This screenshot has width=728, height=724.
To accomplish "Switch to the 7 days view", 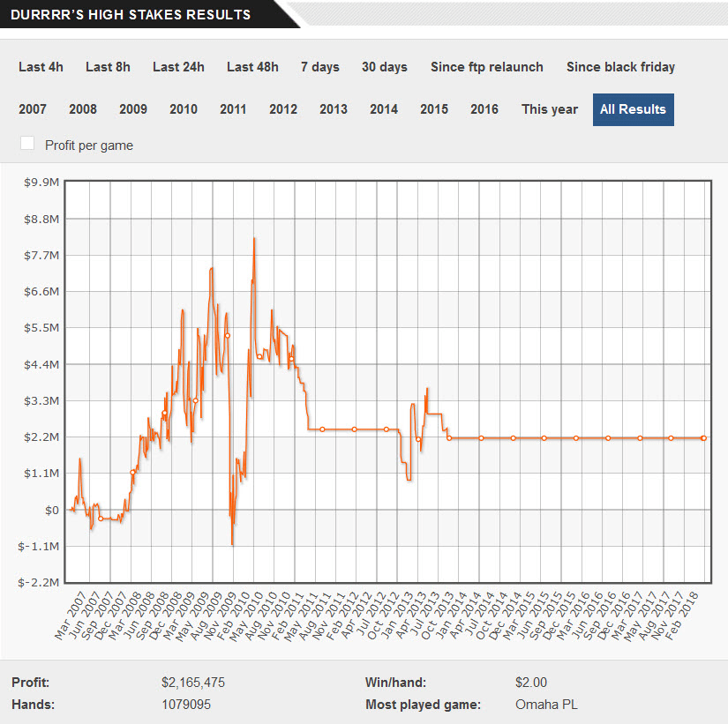I will (x=320, y=67).
